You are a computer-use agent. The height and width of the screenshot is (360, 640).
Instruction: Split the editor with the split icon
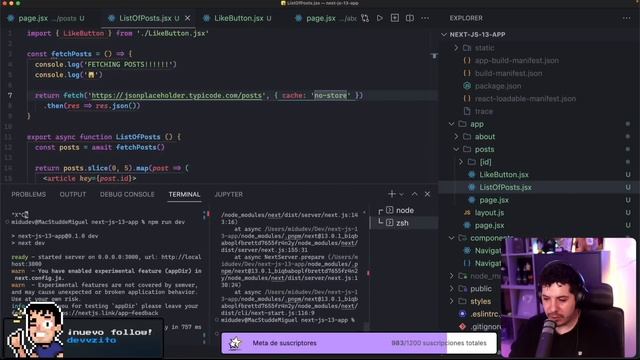click(410, 18)
